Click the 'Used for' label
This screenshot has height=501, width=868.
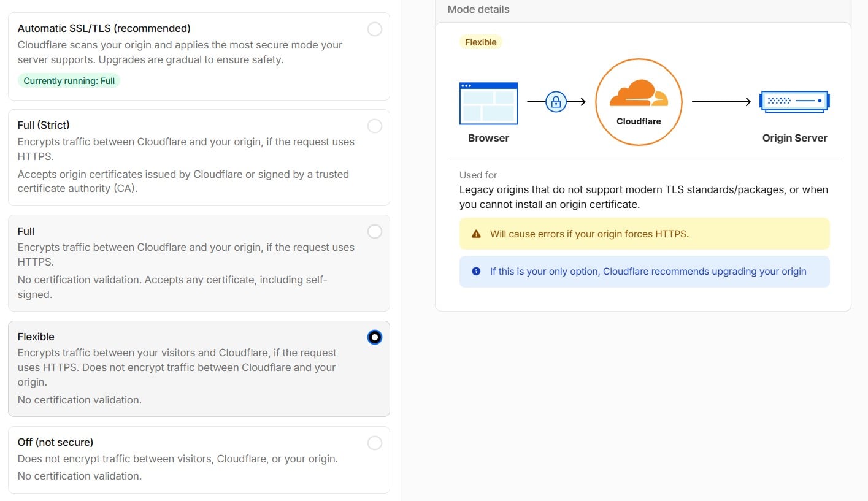pyautogui.click(x=478, y=175)
